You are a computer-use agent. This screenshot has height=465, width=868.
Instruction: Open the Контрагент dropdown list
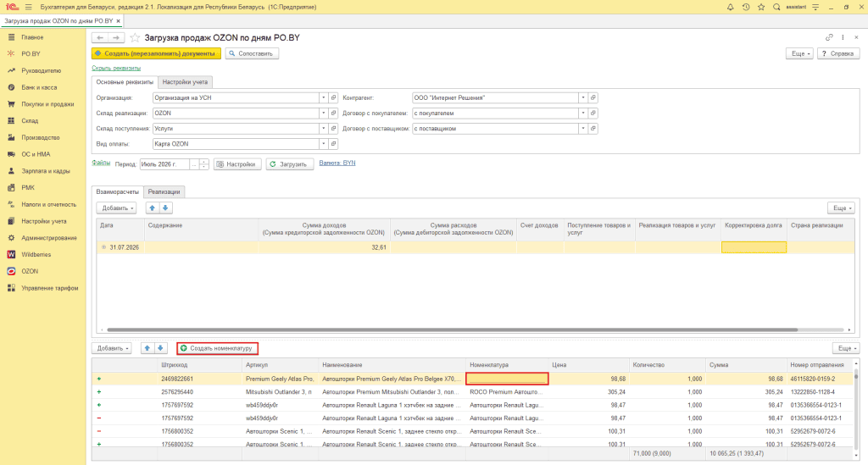click(x=582, y=98)
